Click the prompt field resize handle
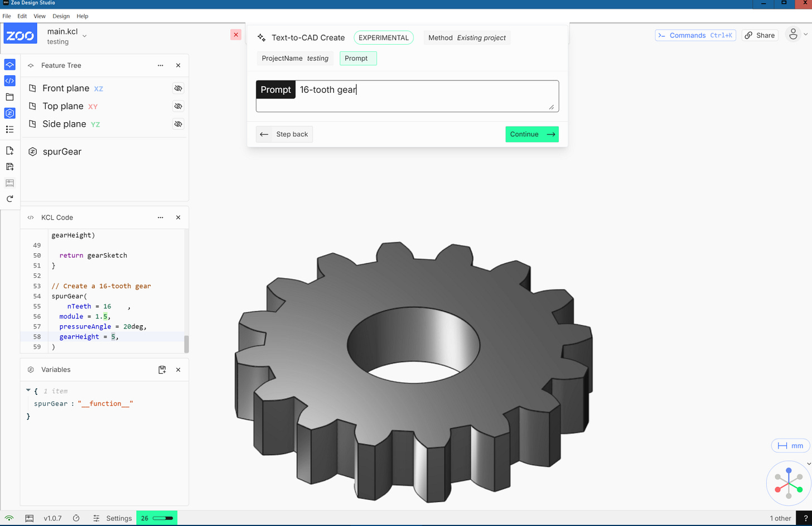Screen dimensions: 812x526 [552, 107]
